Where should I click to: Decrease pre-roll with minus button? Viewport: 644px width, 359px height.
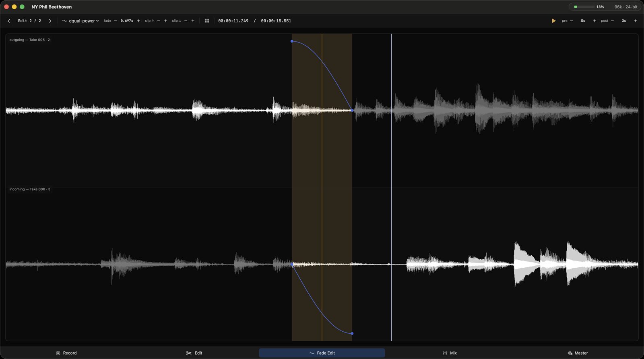point(572,21)
